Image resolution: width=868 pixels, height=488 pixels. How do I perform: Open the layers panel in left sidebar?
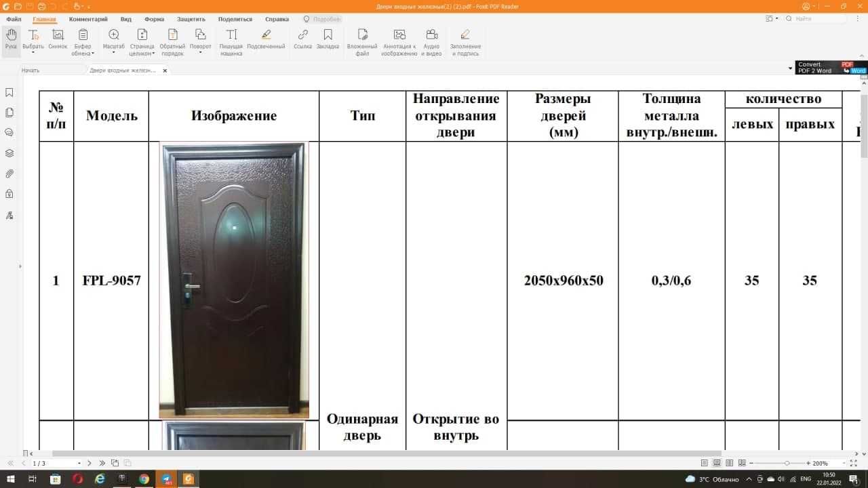(9, 153)
